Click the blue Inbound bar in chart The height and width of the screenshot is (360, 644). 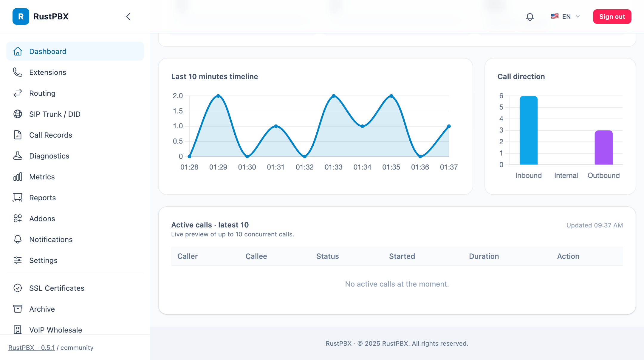529,130
